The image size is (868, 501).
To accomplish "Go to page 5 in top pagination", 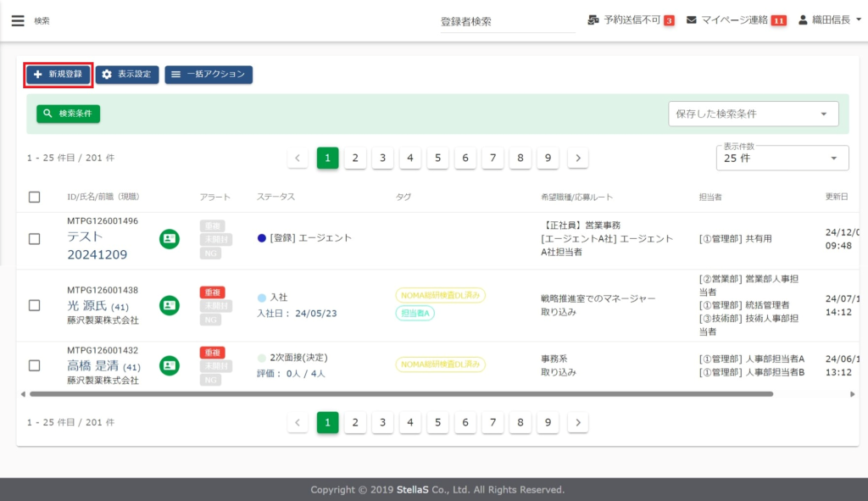I will tap(437, 158).
